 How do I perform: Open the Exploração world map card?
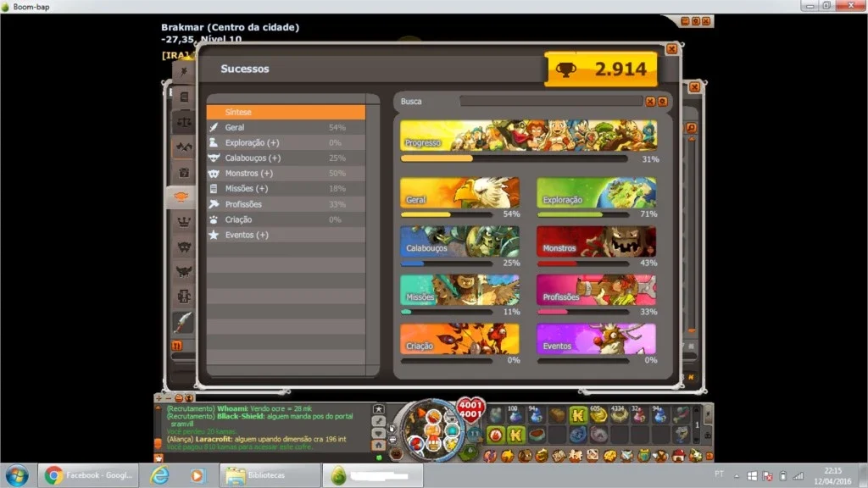pyautogui.click(x=596, y=192)
